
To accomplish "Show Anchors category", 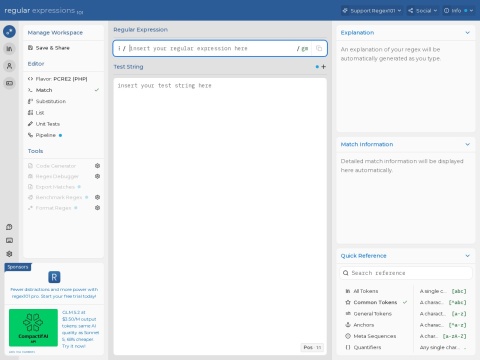I will click(376, 325).
